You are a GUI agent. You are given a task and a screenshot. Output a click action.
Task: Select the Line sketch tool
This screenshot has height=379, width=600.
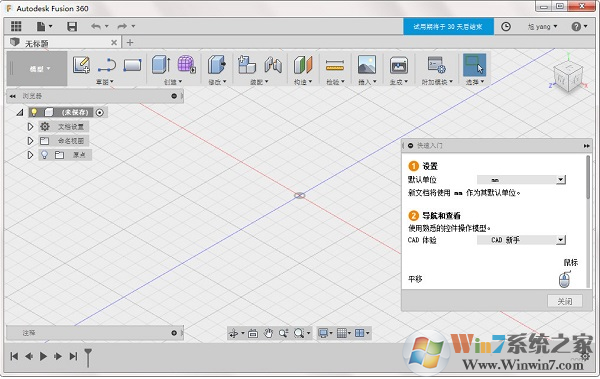point(107,65)
